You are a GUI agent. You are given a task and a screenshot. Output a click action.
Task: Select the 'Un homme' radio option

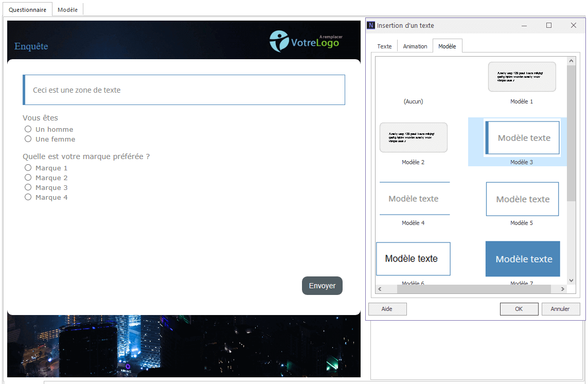tap(28, 129)
